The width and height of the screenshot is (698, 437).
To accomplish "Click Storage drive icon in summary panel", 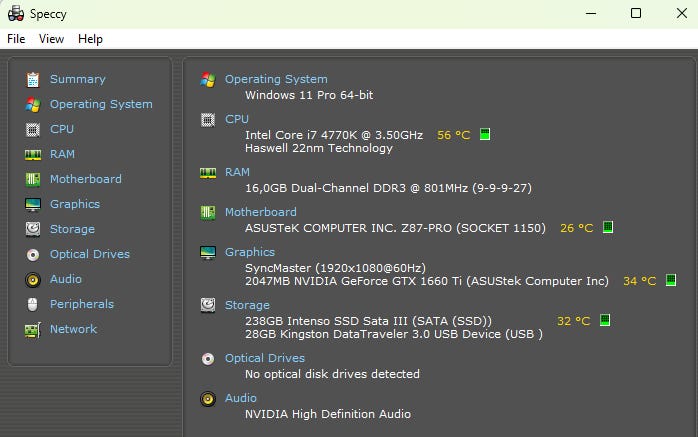I will (208, 305).
